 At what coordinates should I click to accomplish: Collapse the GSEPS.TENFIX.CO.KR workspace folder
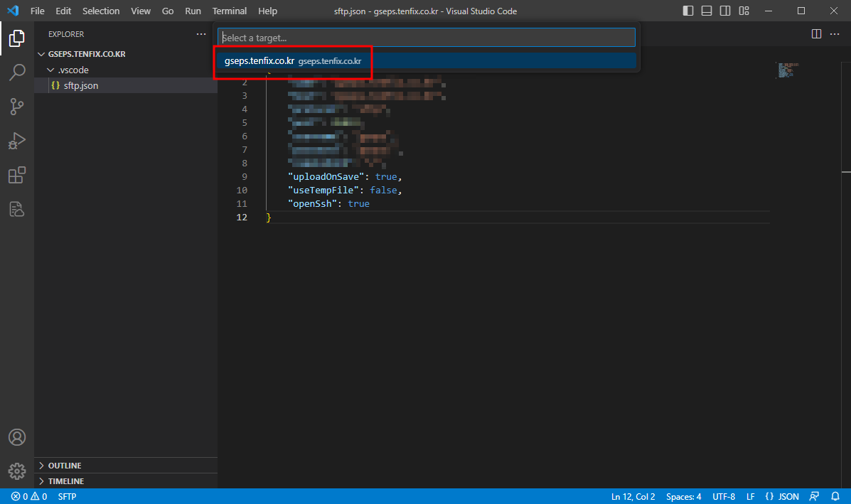coord(126,54)
